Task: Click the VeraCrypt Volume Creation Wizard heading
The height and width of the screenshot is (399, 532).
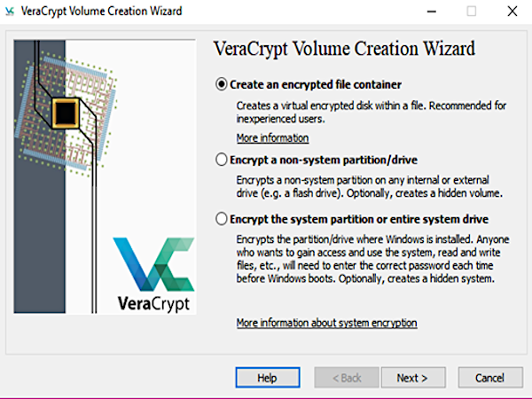Action: [346, 49]
